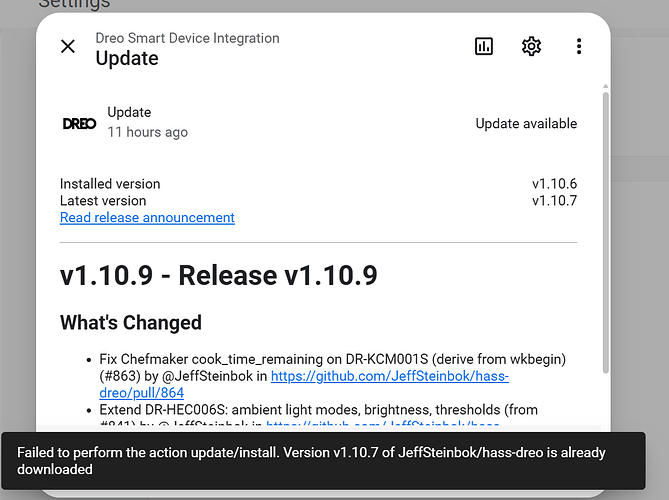
Task: Close the Dreo Update dialog
Action: coord(68,46)
